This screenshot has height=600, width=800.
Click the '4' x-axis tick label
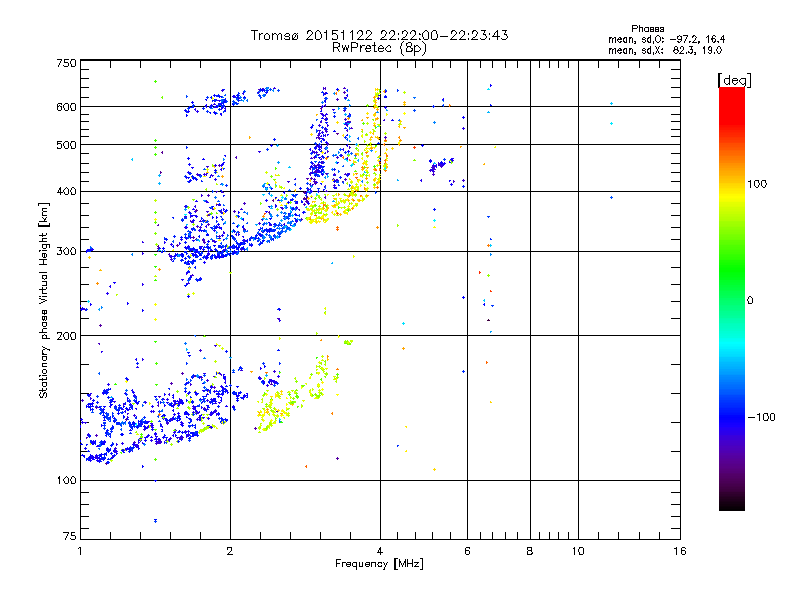pyautogui.click(x=380, y=551)
